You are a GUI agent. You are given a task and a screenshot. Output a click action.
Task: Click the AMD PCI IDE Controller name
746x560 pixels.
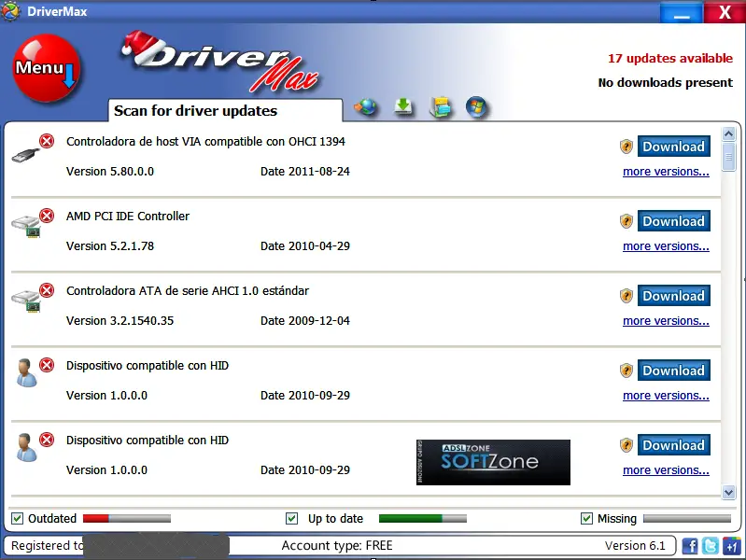128,216
